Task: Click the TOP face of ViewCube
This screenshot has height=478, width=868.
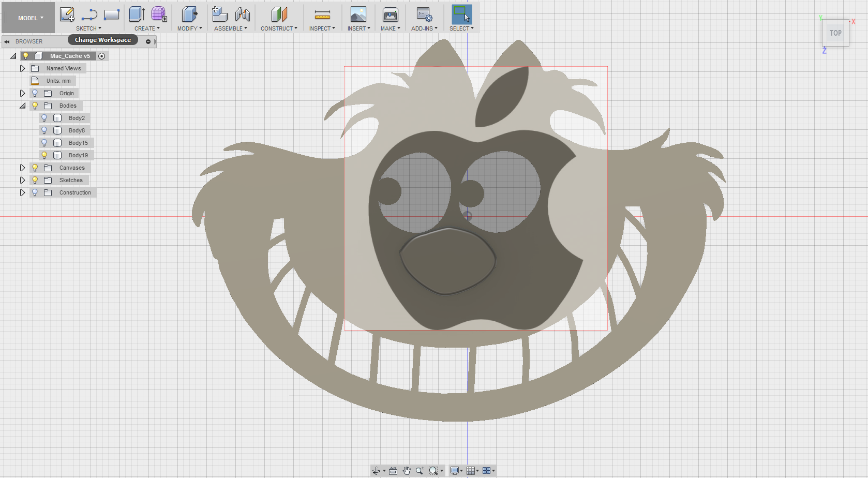Action: pos(835,33)
